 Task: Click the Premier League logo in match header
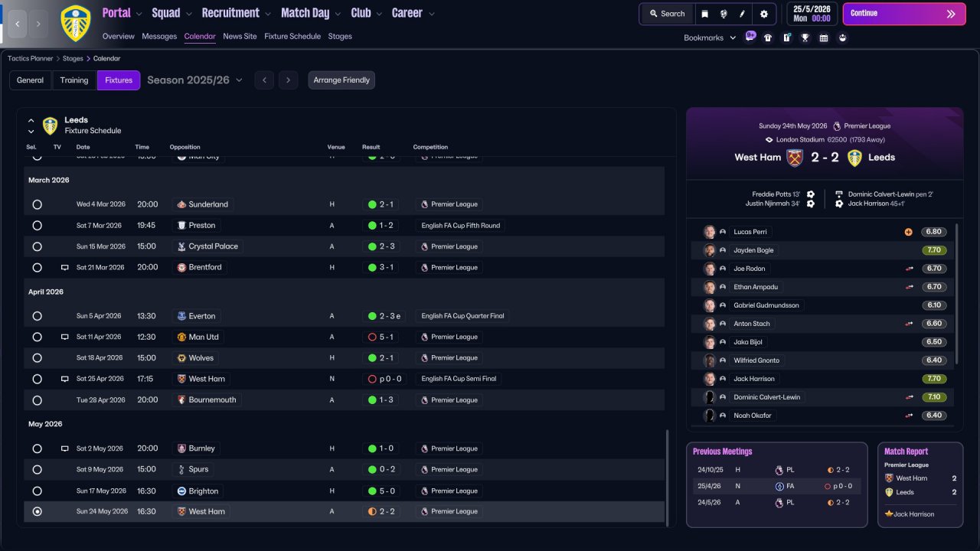[x=837, y=126]
